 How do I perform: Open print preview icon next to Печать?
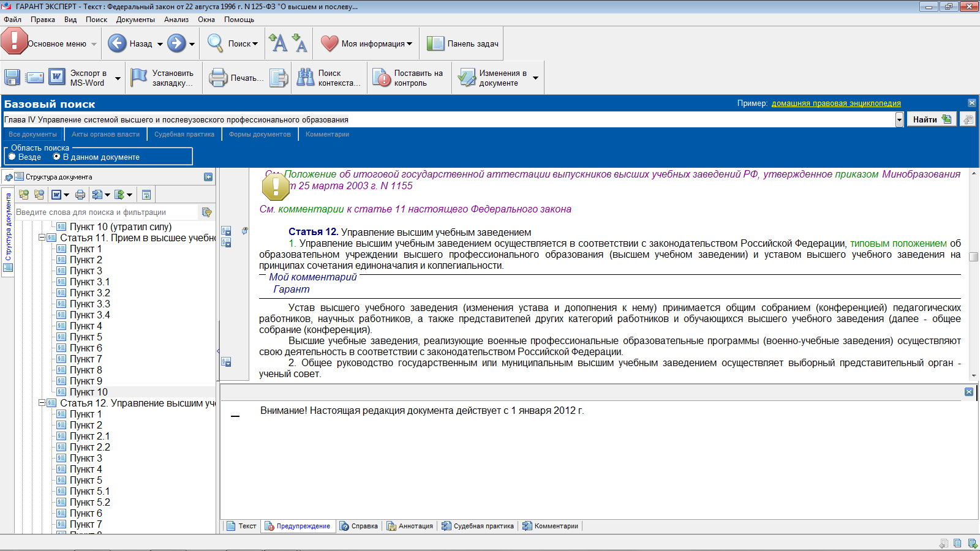click(x=279, y=78)
